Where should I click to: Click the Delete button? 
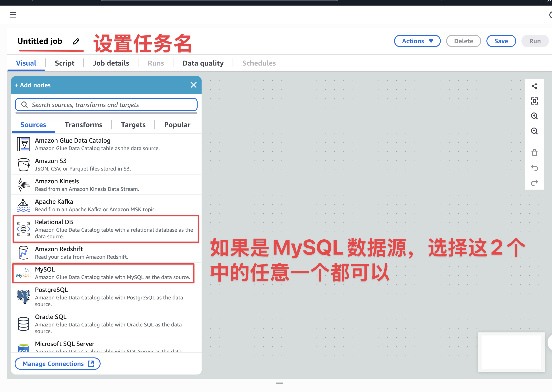coord(463,41)
